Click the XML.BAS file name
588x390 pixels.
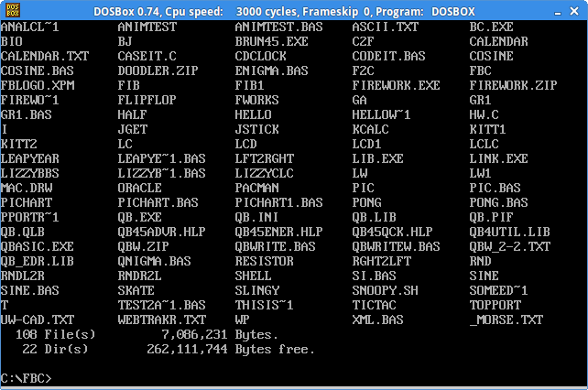pos(377,320)
